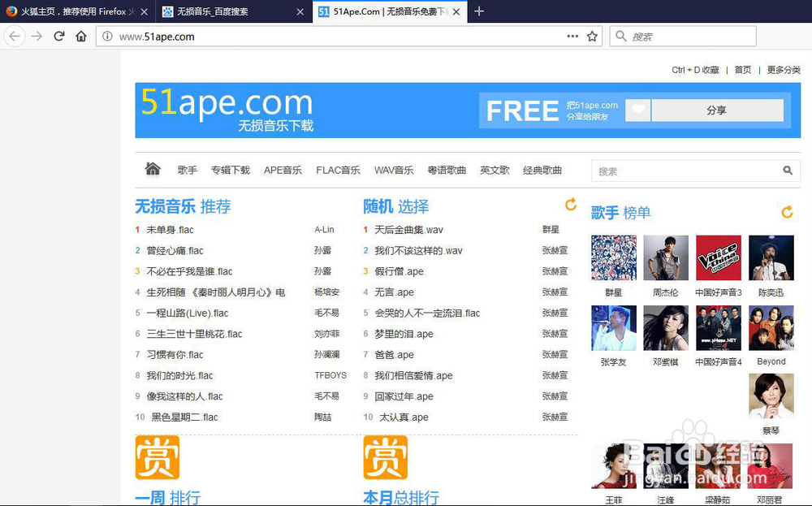Open the FLAC音乐 category
Image resolution: width=812 pixels, height=506 pixels.
pos(338,170)
